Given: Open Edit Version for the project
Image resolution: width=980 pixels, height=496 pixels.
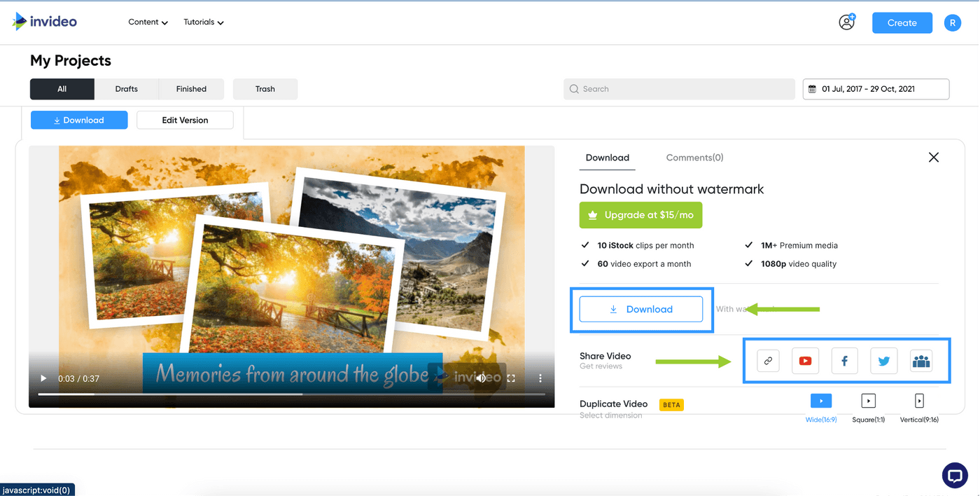Looking at the screenshot, I should (185, 120).
